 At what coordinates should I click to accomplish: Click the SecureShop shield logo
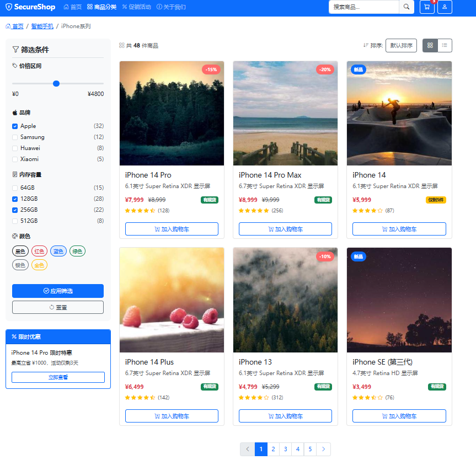pos(9,7)
